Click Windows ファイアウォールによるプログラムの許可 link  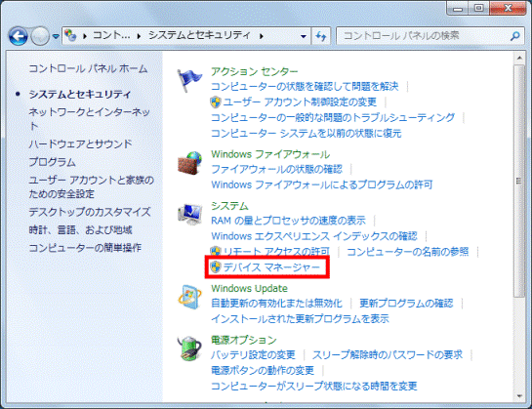[x=322, y=184]
